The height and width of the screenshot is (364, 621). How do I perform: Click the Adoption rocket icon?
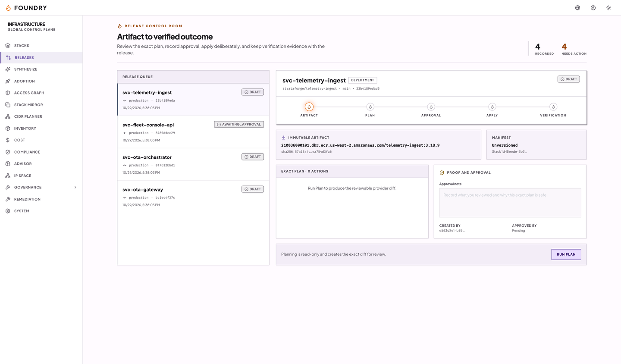[8, 81]
